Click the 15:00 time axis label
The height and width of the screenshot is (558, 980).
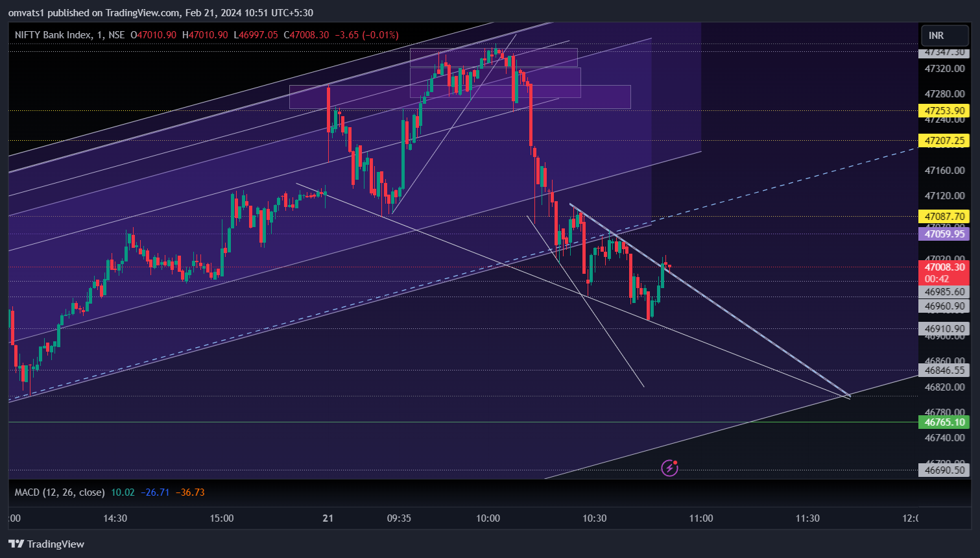tap(222, 518)
